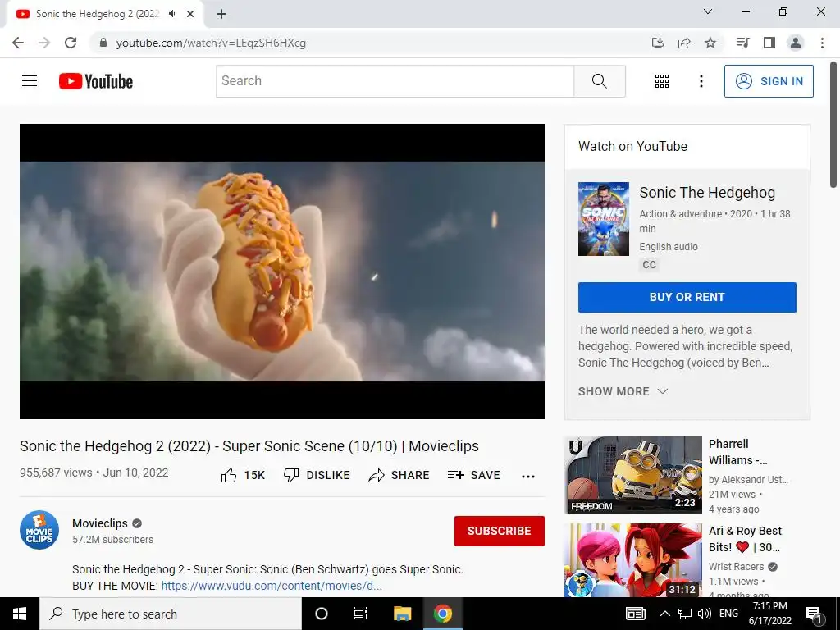Image resolution: width=840 pixels, height=630 pixels.
Task: Open the taskbar volume control
Action: click(705, 614)
